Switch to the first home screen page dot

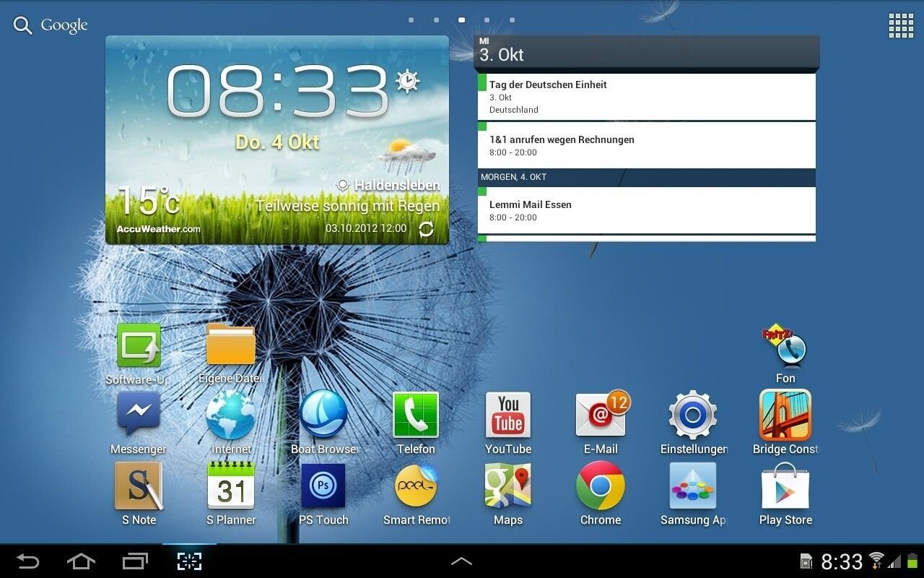coord(411,20)
